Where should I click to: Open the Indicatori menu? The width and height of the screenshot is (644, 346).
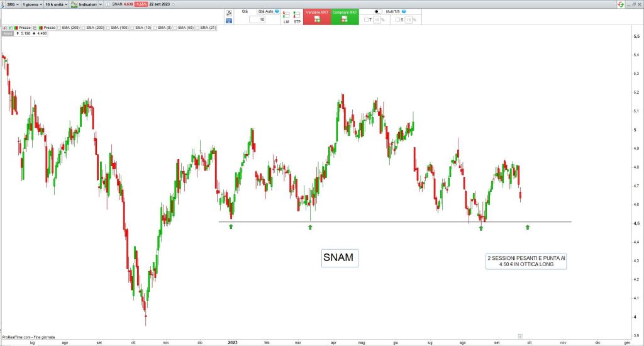[x=90, y=4]
